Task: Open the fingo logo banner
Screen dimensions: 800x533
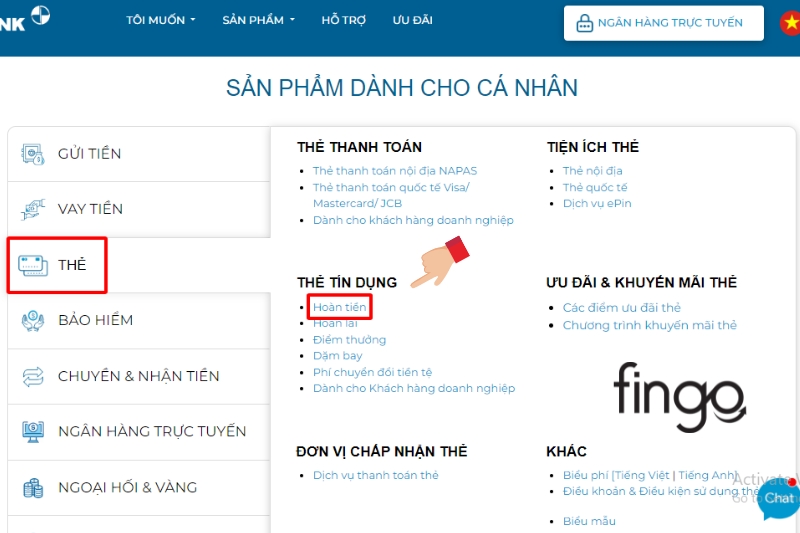Action: pyautogui.click(x=679, y=396)
